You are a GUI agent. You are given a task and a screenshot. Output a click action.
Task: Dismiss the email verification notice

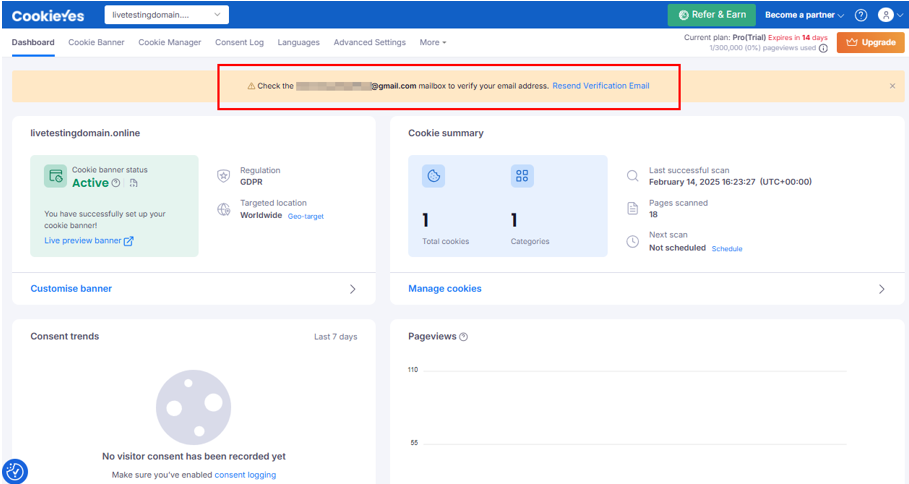coord(892,86)
